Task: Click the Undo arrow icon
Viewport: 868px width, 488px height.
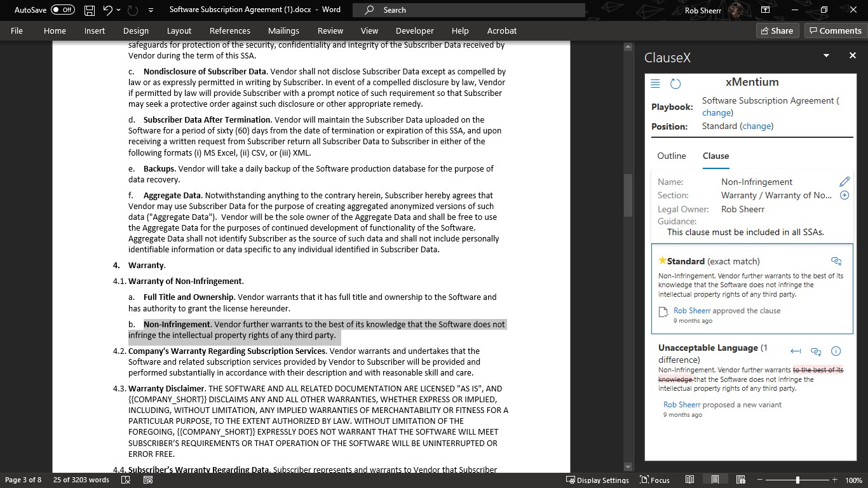Action: pos(107,10)
